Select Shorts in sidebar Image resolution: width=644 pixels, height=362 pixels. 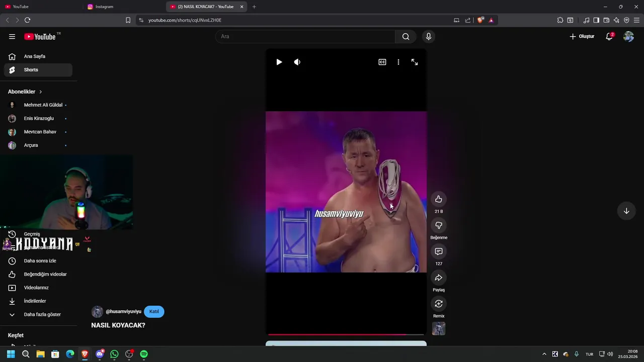coord(38,70)
